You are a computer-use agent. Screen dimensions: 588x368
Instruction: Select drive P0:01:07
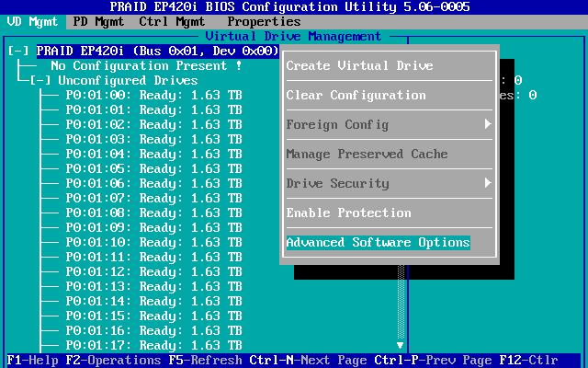coord(153,199)
